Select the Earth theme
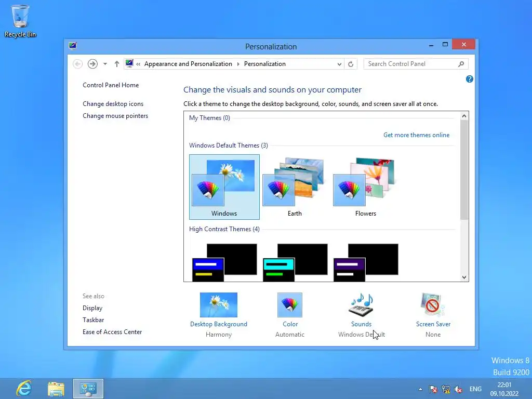 (295, 187)
